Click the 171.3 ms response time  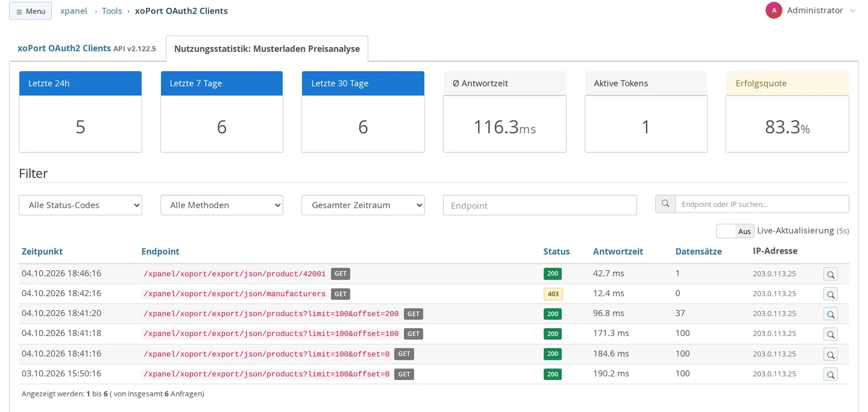coord(611,333)
